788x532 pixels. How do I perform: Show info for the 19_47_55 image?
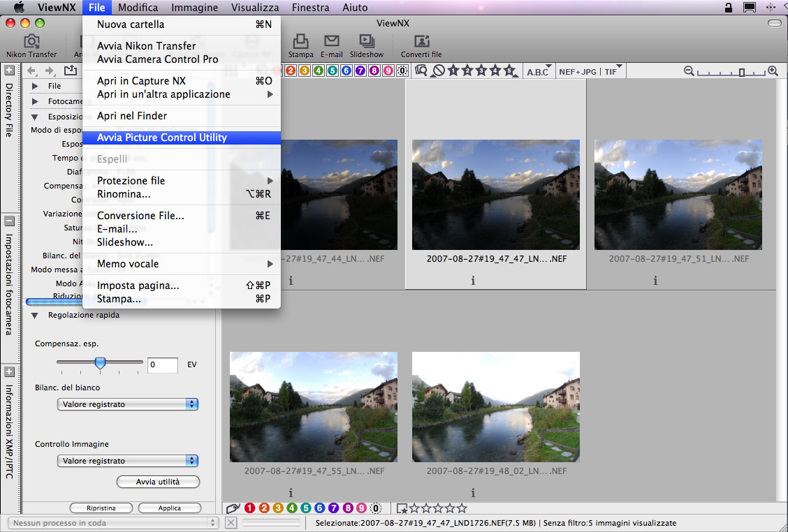291,493
